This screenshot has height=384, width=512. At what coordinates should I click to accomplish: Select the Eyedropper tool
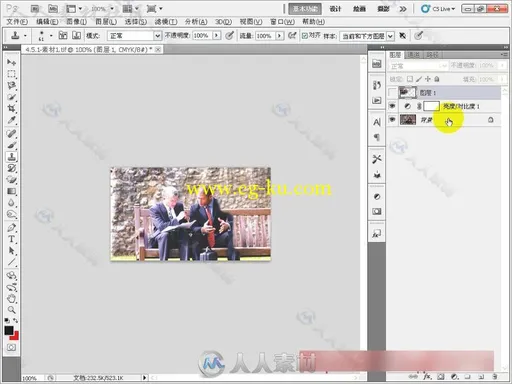(x=11, y=120)
